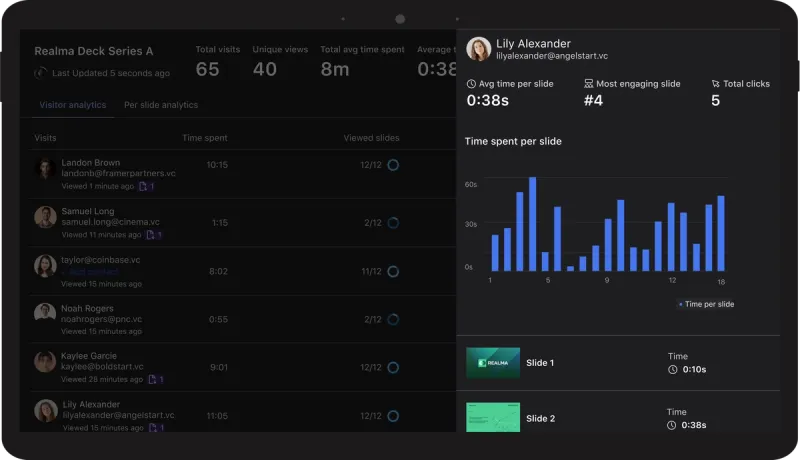Viewport: 800px width, 460px height.
Task: Click the progress ring beside Samuel Long's 2/12
Action: point(393,223)
